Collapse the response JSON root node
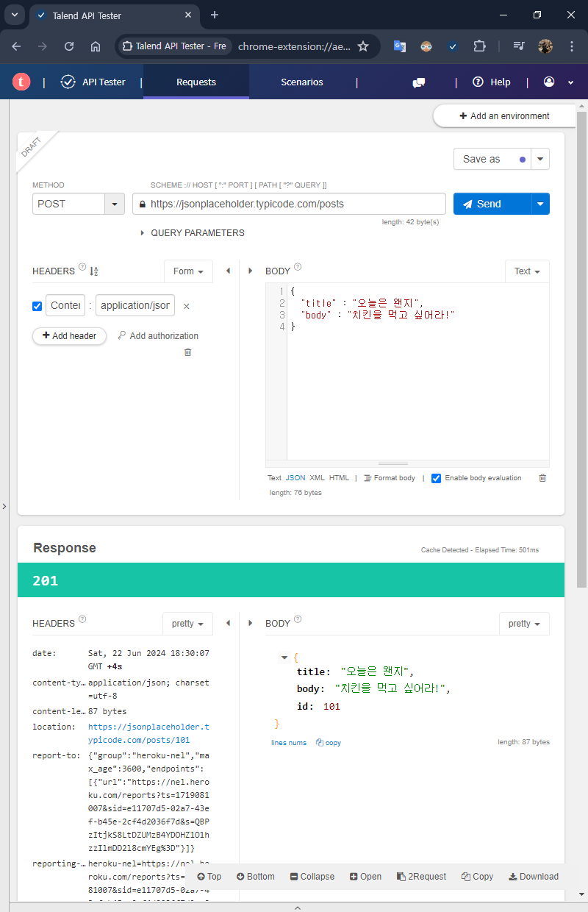 [284, 658]
